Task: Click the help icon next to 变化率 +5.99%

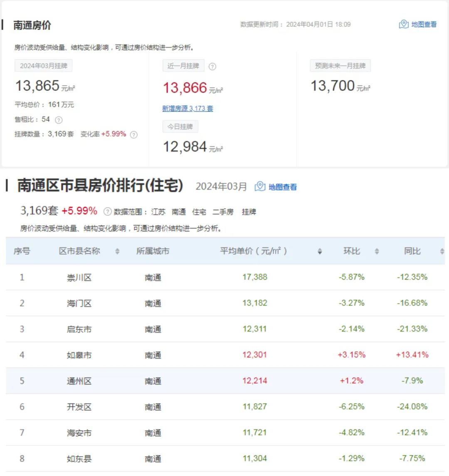Action: pyautogui.click(x=133, y=135)
